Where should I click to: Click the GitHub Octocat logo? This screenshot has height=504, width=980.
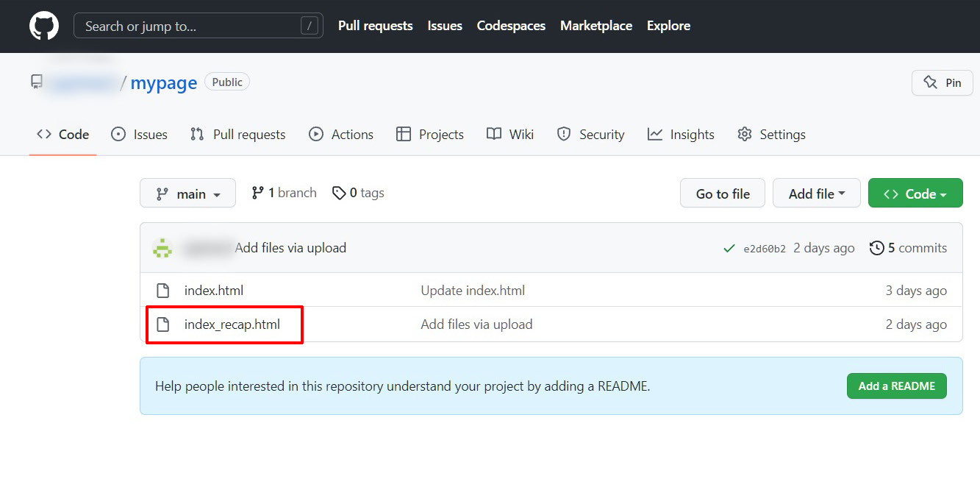pyautogui.click(x=43, y=26)
